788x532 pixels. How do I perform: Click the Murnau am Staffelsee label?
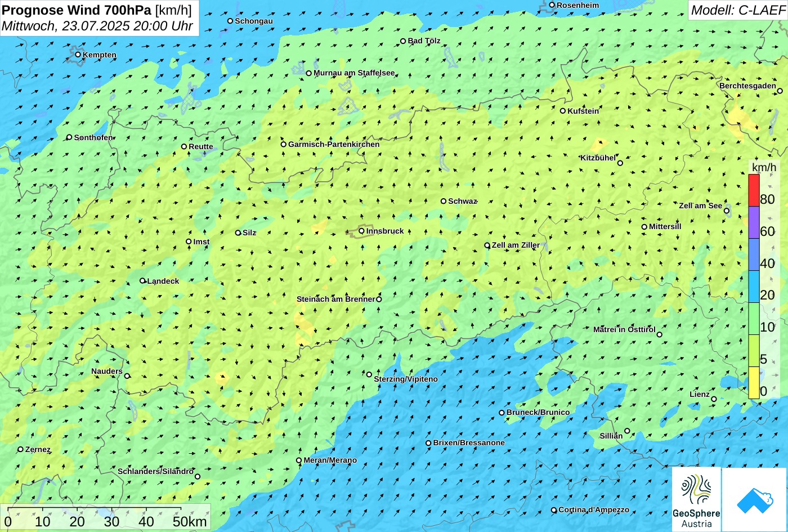(354, 73)
